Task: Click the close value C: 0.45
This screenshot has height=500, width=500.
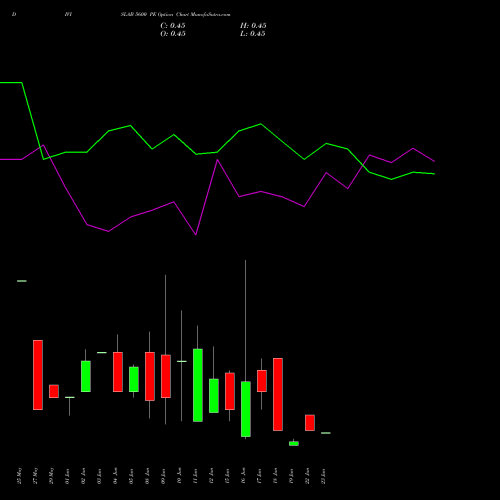Action: (x=173, y=26)
